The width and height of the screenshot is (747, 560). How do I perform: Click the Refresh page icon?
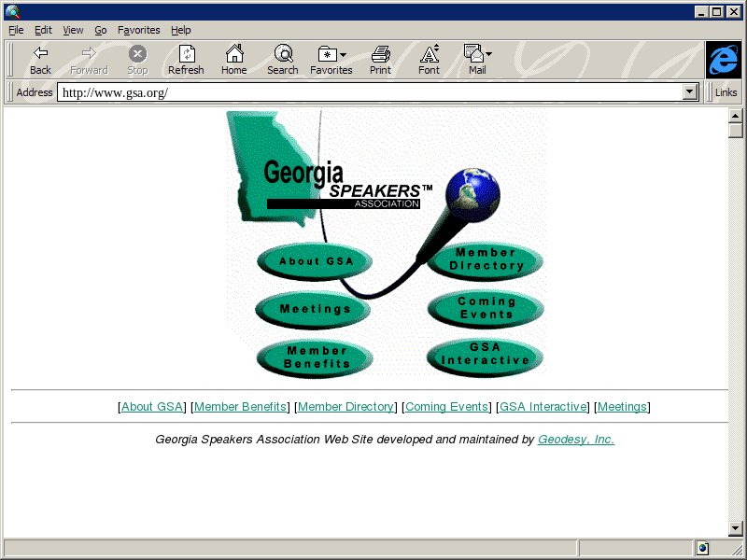point(186,60)
